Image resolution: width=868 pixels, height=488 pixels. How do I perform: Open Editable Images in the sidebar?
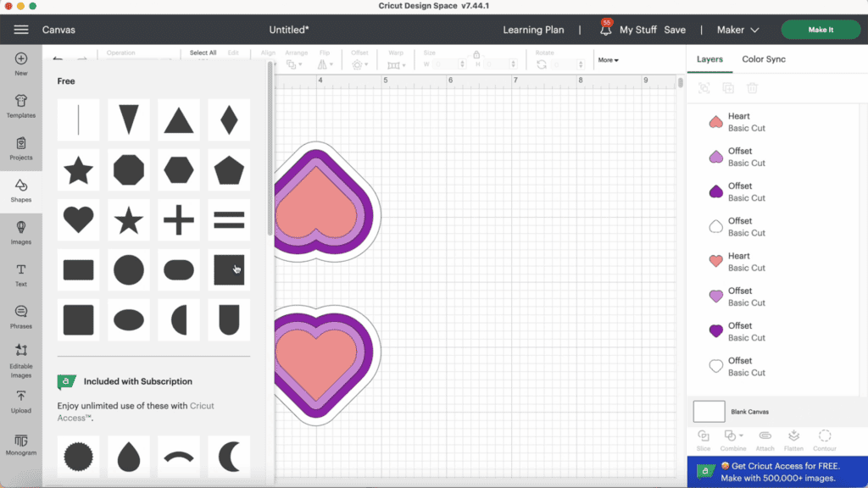pyautogui.click(x=21, y=360)
